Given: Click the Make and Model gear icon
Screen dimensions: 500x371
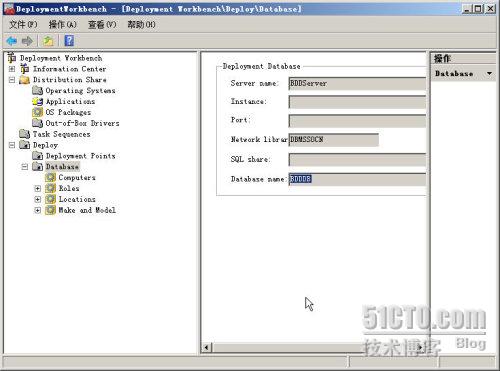Looking at the screenshot, I should click(x=50, y=210).
